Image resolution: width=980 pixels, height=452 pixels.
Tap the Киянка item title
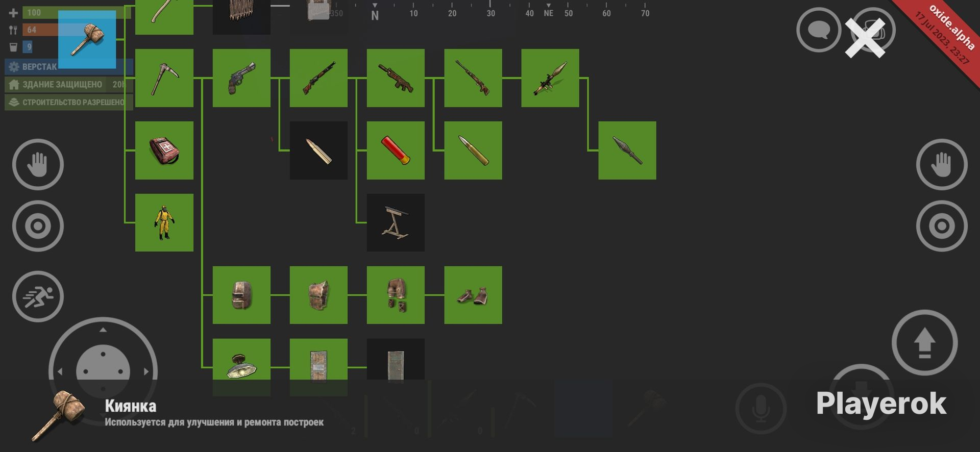[131, 406]
